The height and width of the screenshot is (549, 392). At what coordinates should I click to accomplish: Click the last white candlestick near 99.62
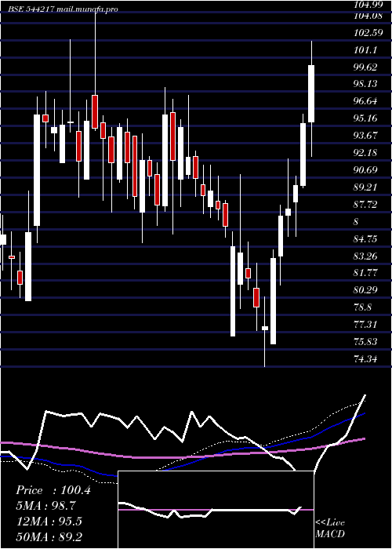tap(311, 93)
